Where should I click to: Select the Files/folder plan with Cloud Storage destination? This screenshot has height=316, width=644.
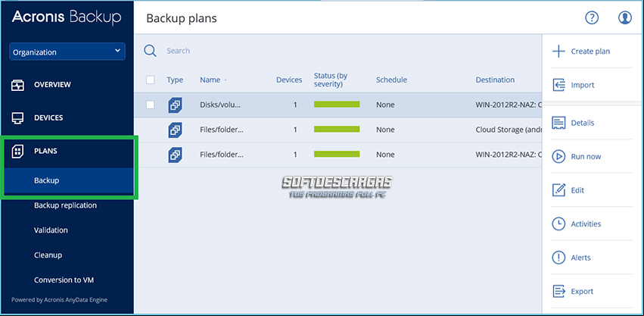(222, 130)
